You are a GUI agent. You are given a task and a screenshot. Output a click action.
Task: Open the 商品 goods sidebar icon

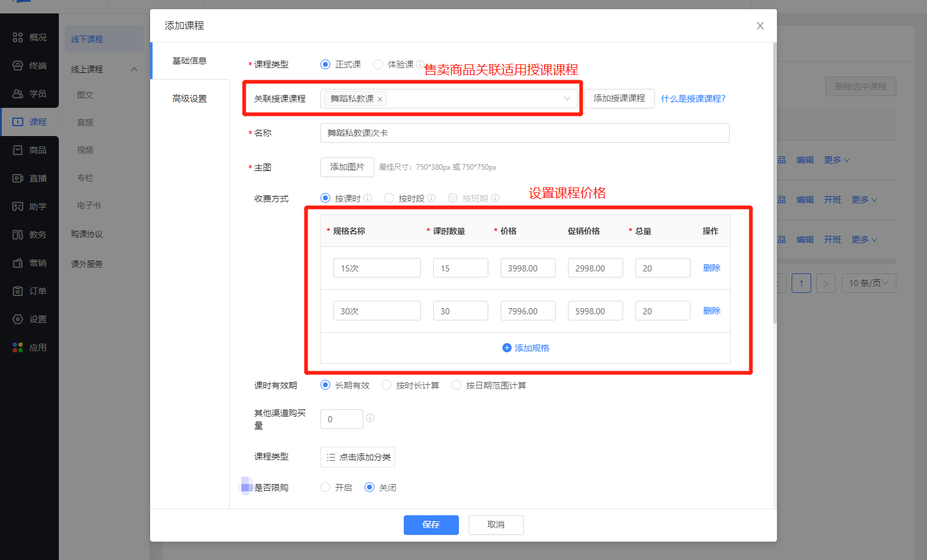18,150
